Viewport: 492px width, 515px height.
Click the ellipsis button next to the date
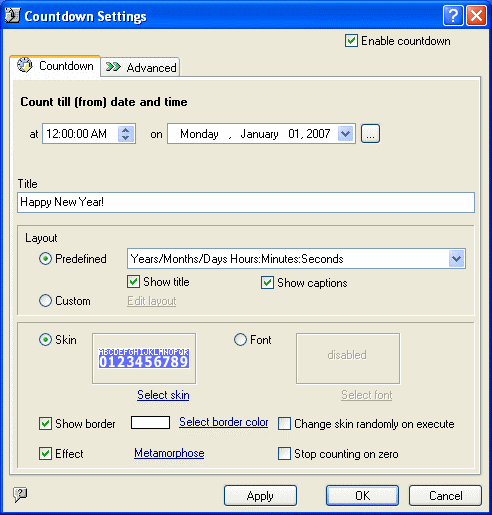(x=370, y=134)
